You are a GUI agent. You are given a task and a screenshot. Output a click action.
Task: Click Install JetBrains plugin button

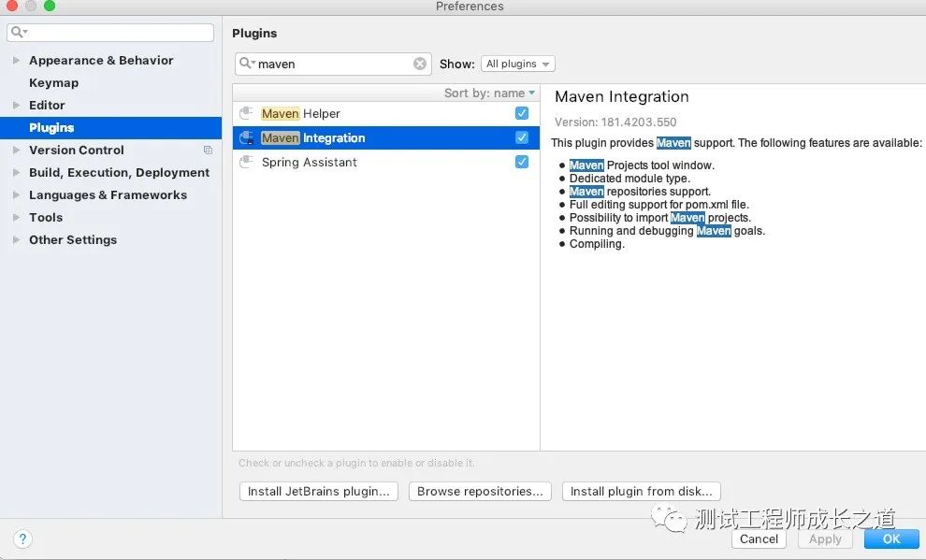click(319, 491)
